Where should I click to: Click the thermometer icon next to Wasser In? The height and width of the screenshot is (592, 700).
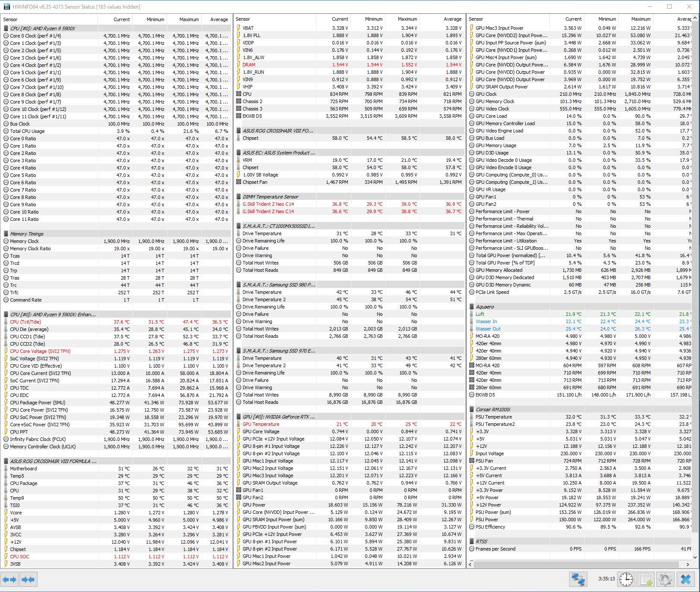(x=472, y=321)
